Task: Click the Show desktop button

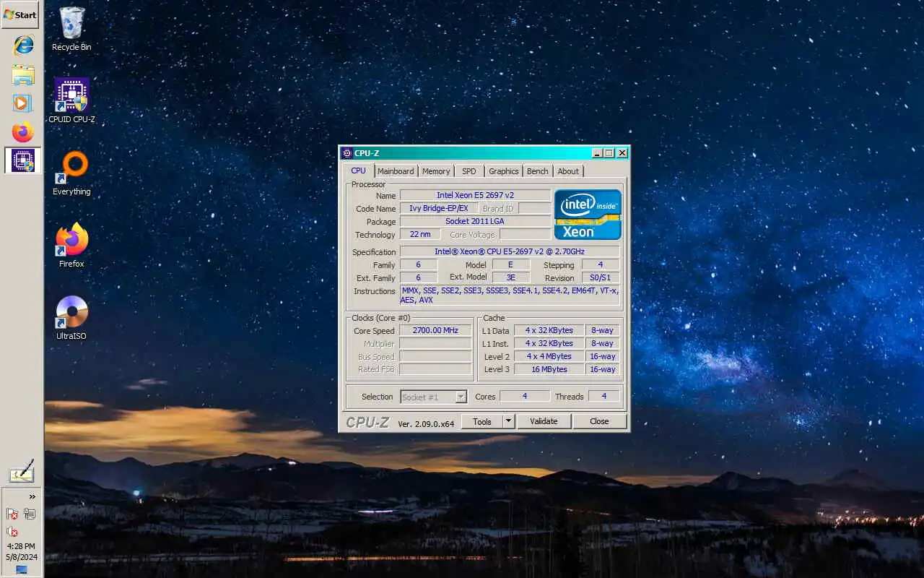Action: click(x=21, y=570)
